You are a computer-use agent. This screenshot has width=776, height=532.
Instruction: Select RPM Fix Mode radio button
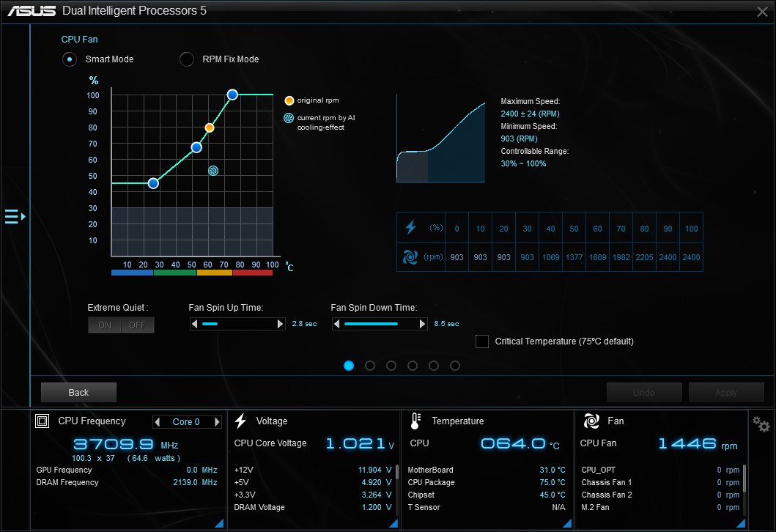point(187,59)
